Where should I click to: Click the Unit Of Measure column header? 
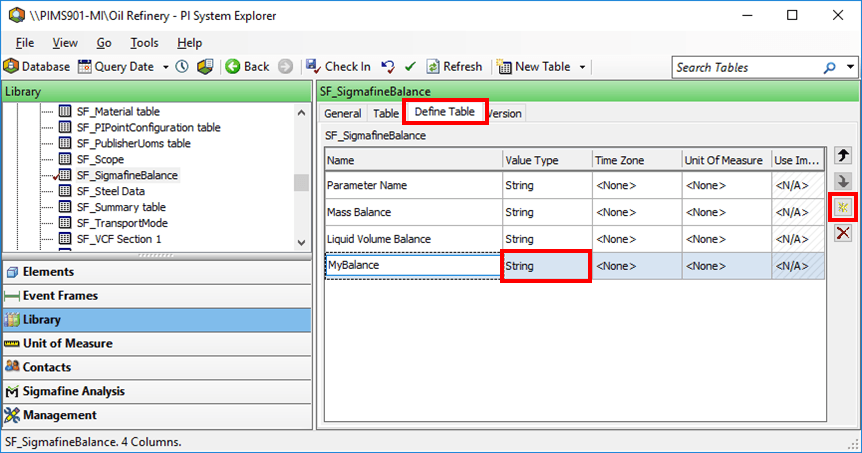[727, 161]
